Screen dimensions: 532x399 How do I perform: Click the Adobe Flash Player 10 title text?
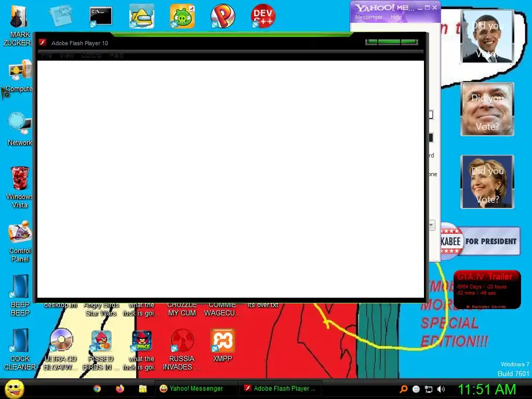pos(79,43)
